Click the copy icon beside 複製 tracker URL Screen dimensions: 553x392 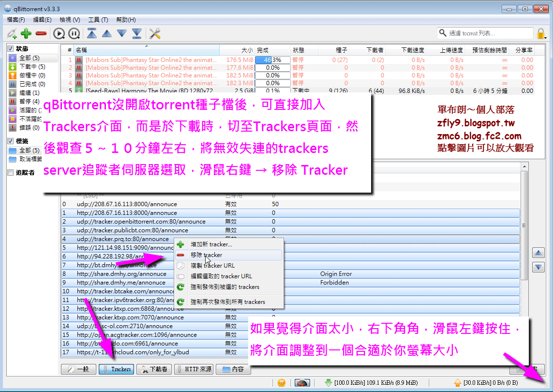pos(180,265)
